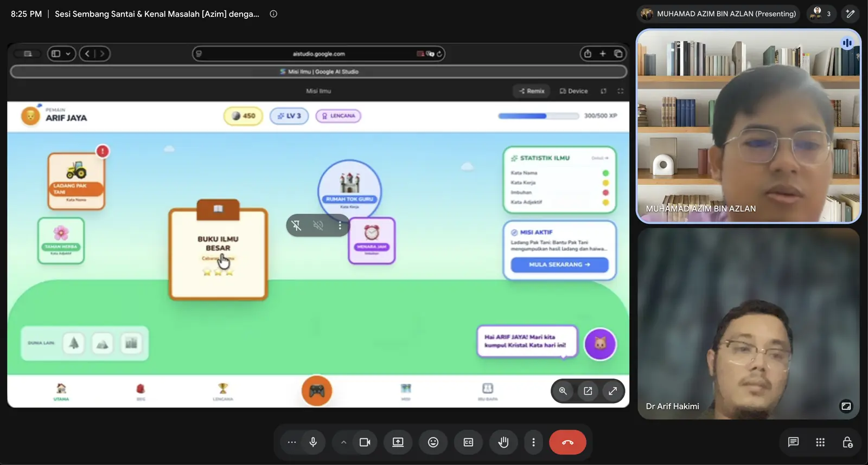Select mountain world in Dunia Lain
The image size is (868, 465).
(x=102, y=343)
